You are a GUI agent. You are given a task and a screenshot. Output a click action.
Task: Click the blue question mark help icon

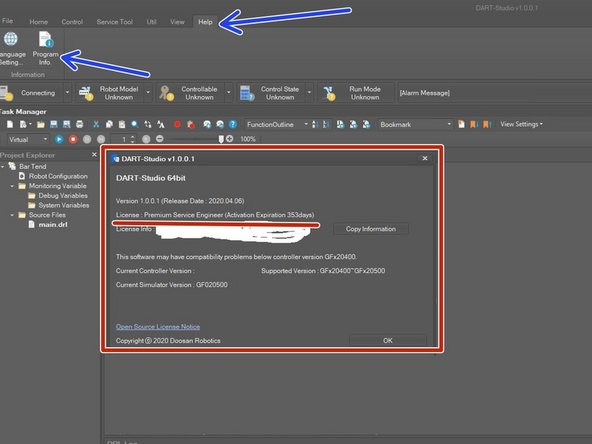tap(233, 124)
